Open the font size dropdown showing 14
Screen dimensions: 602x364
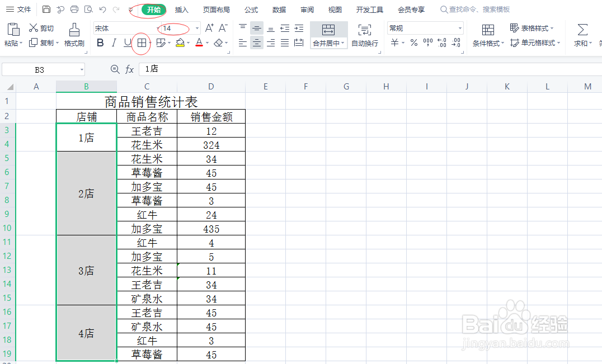click(x=197, y=29)
